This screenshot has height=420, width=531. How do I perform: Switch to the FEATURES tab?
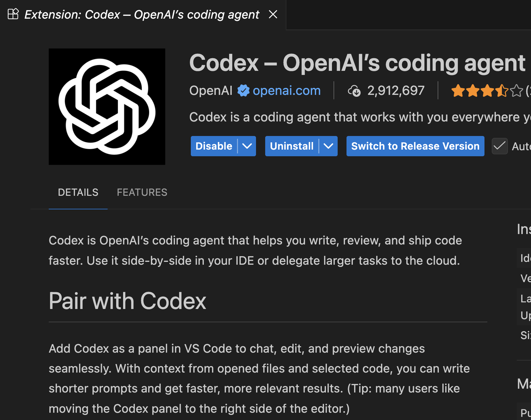pos(142,192)
